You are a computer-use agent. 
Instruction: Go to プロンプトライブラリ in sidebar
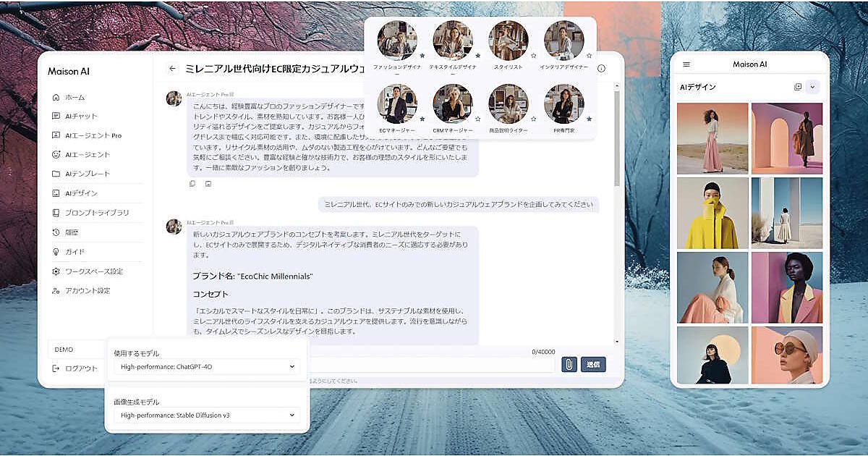(96, 213)
